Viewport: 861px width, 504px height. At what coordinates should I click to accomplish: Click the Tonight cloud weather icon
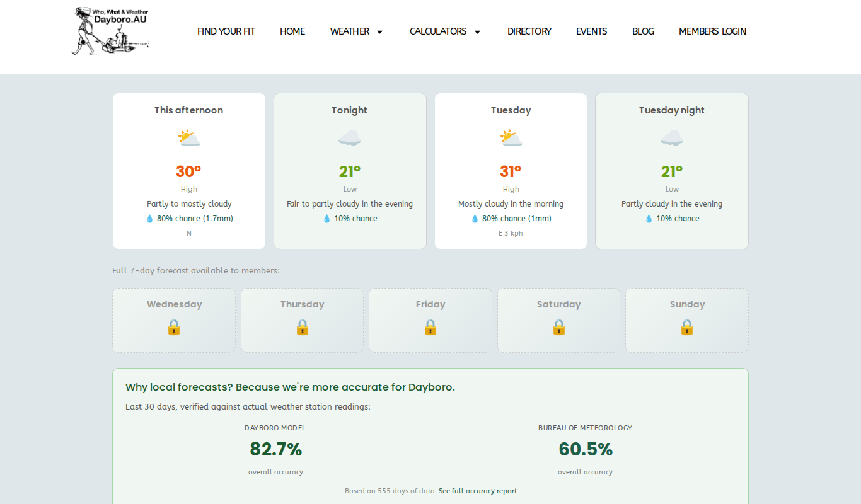(350, 138)
